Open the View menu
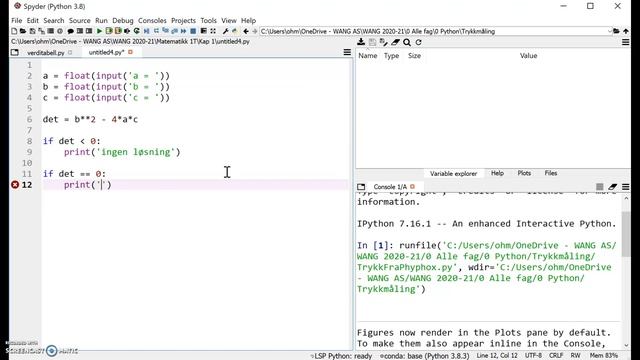Screen dimensions: 640x360 (x=229, y=20)
